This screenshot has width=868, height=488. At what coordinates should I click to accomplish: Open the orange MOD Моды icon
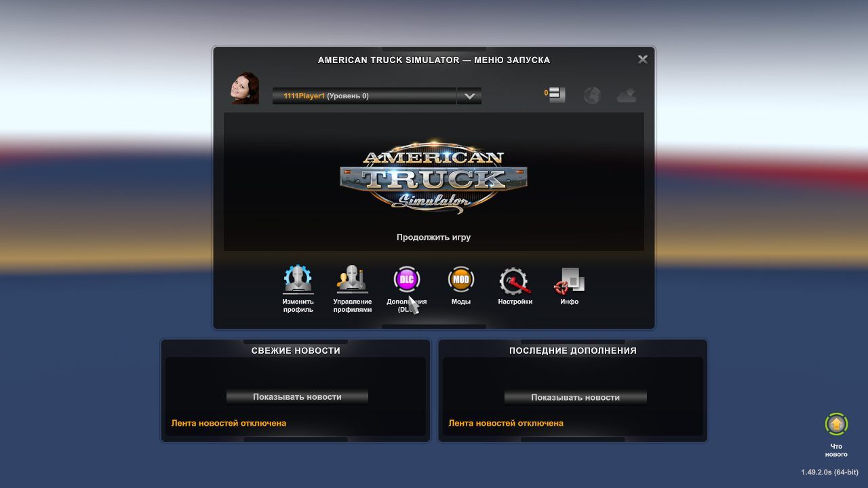point(461,279)
